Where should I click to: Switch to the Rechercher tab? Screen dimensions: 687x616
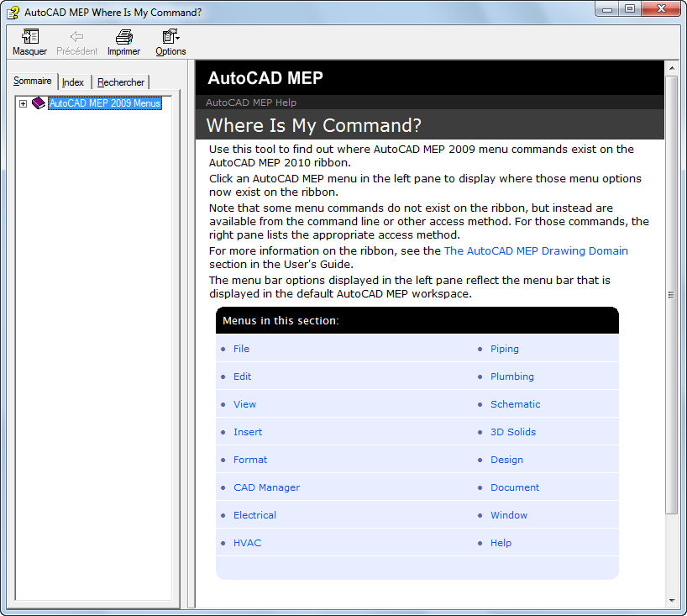click(x=121, y=82)
